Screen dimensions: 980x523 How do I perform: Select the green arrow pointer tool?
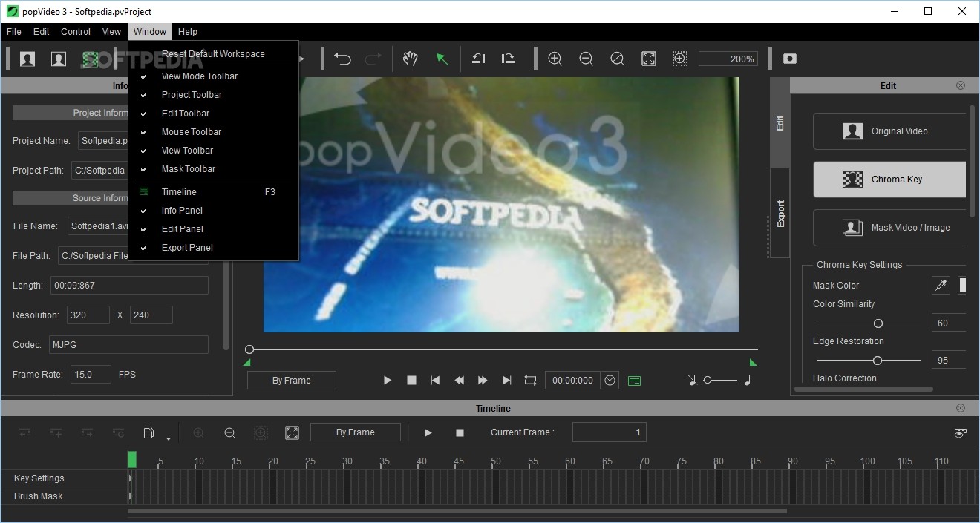[x=442, y=59]
